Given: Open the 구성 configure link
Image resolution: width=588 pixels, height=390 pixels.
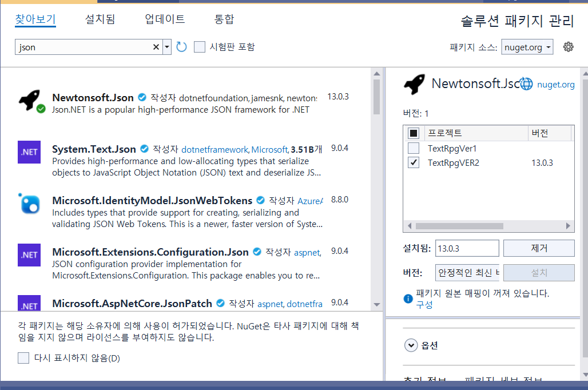Looking at the screenshot, I should (x=424, y=304).
